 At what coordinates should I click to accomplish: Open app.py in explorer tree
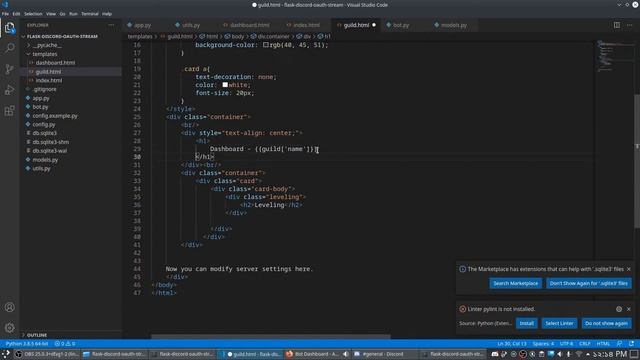(41, 98)
